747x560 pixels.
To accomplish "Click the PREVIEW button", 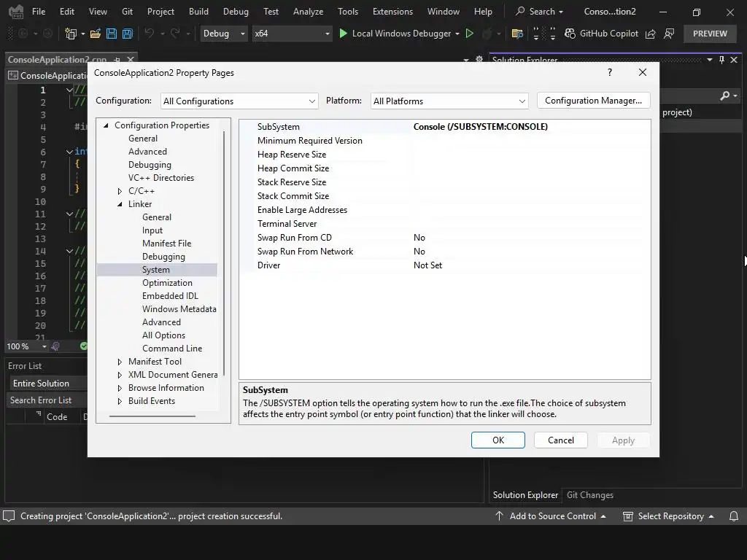I will 710,34.
